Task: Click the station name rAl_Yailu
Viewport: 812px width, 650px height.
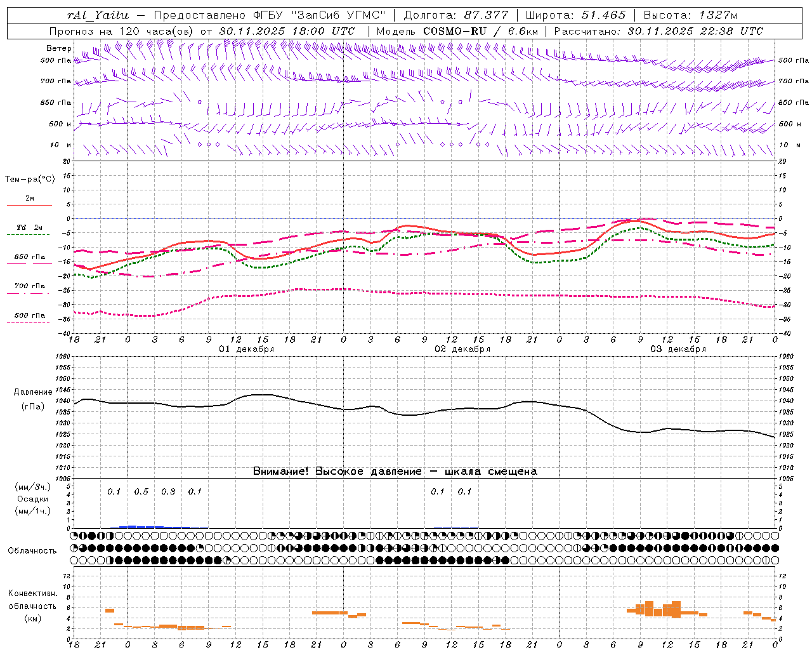Action: (98, 15)
